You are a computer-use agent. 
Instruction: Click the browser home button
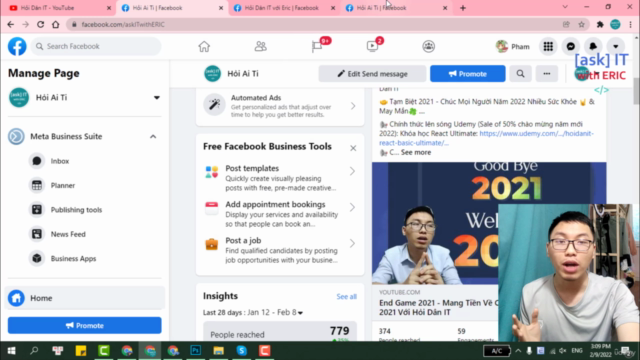point(56,24)
